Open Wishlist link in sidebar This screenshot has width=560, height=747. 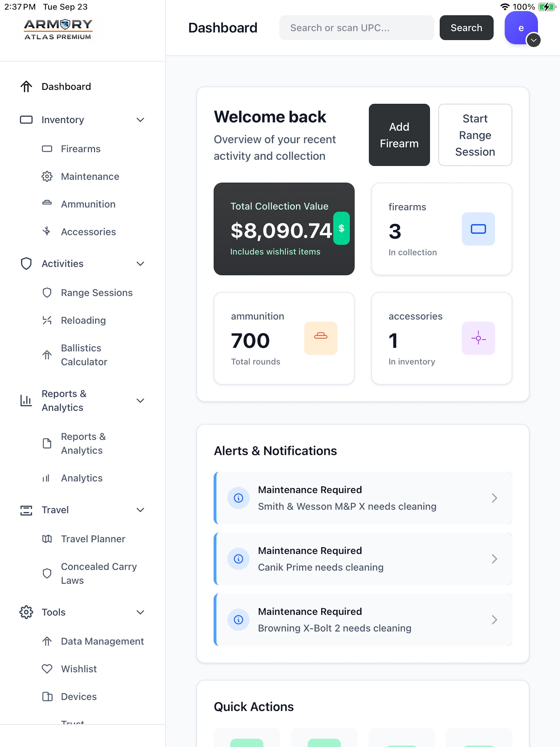79,669
